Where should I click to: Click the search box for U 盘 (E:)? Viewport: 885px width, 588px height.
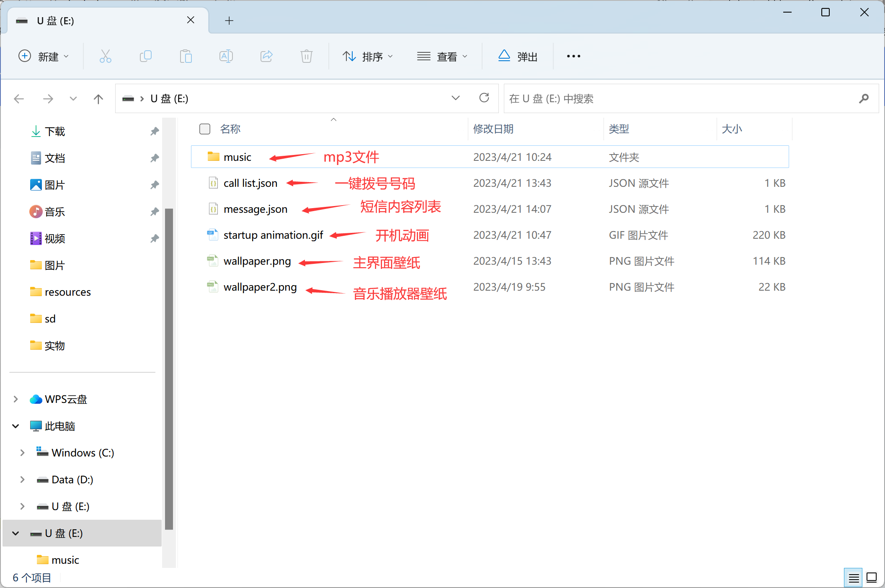(x=691, y=98)
